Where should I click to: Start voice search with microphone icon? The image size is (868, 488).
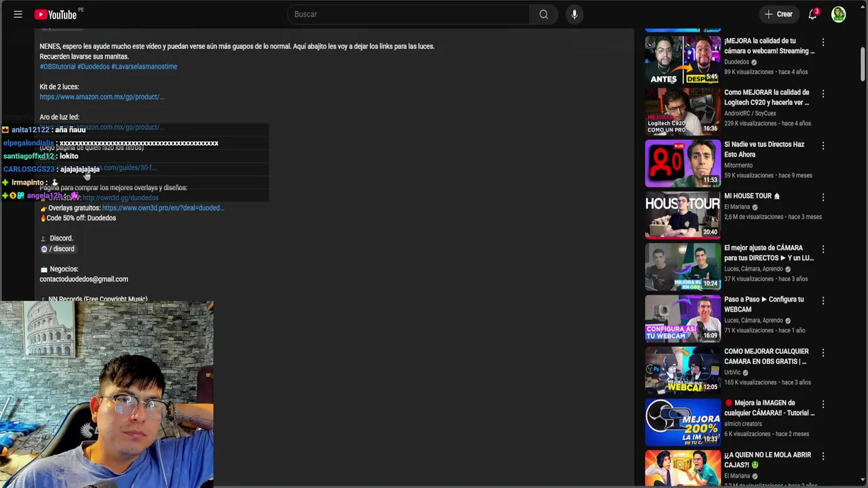pyautogui.click(x=574, y=14)
